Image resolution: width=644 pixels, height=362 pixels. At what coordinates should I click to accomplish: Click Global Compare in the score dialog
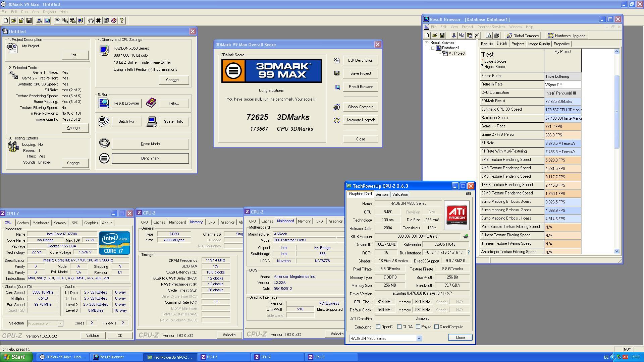(x=361, y=107)
